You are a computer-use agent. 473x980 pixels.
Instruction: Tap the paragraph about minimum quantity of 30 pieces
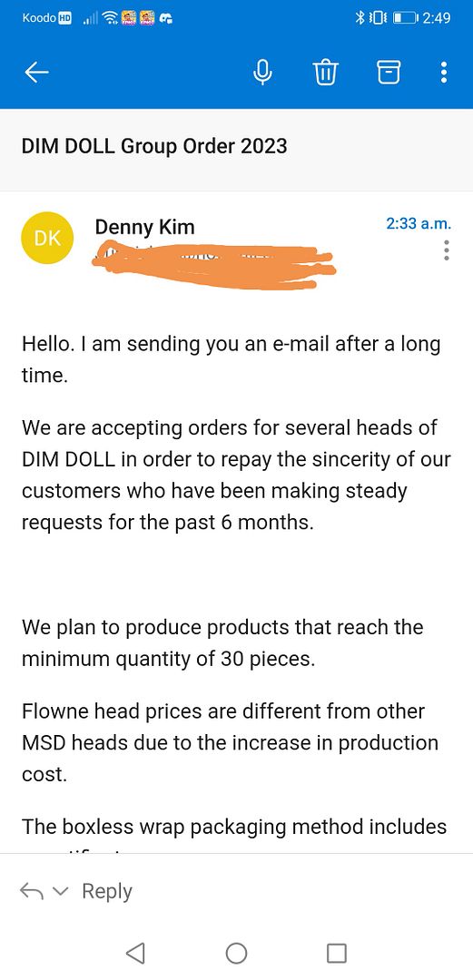(222, 642)
